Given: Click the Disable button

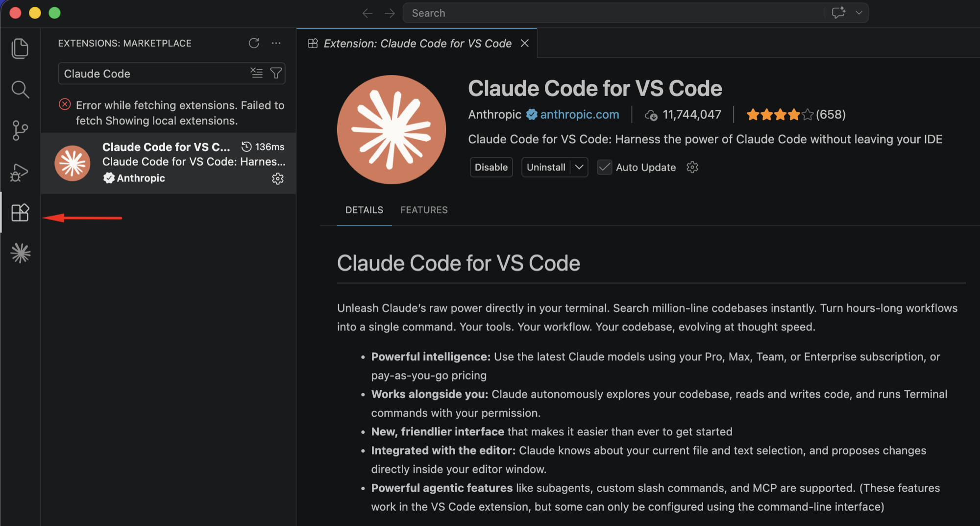Looking at the screenshot, I should coord(491,167).
